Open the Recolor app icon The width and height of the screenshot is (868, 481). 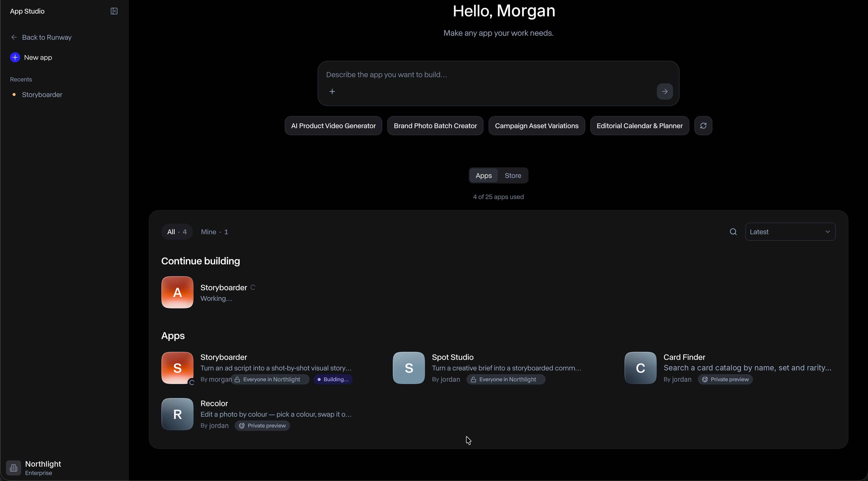pyautogui.click(x=177, y=414)
